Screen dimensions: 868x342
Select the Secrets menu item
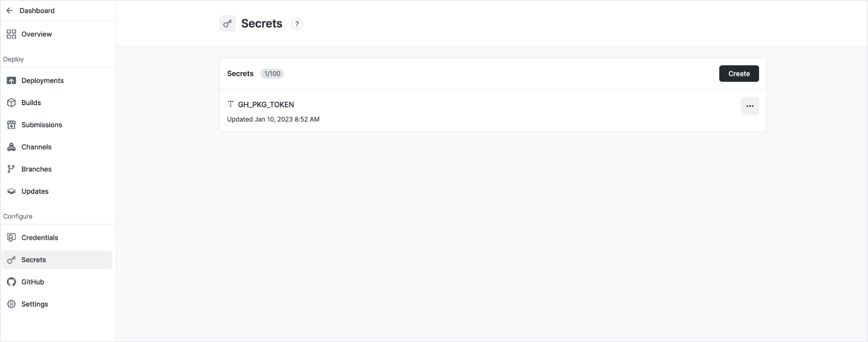[57, 259]
